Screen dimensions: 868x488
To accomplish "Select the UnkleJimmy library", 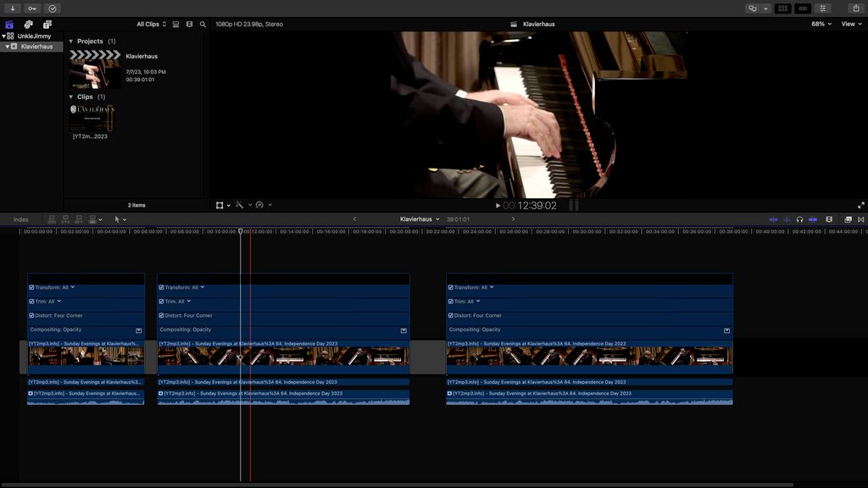I will tap(34, 36).
